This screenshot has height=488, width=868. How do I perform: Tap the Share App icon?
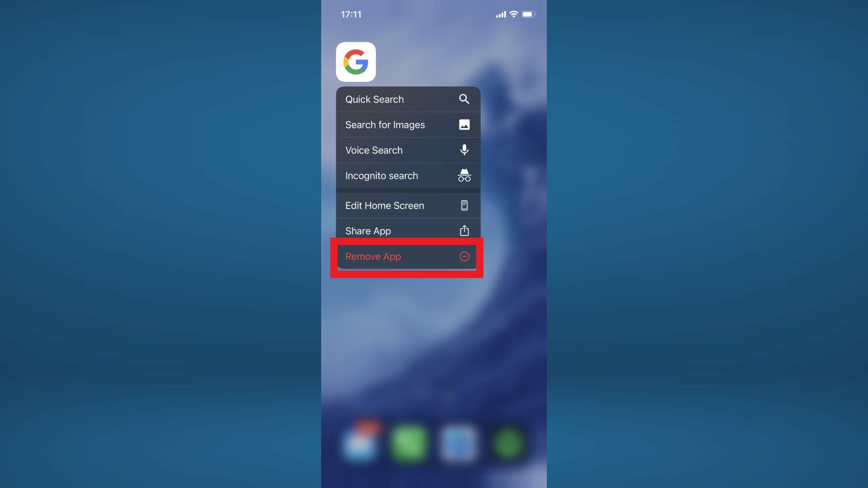click(x=464, y=231)
